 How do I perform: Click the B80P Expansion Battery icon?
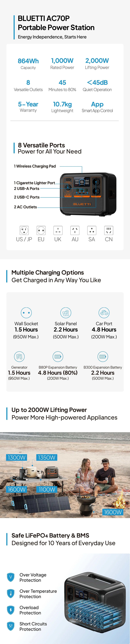pos(58,356)
